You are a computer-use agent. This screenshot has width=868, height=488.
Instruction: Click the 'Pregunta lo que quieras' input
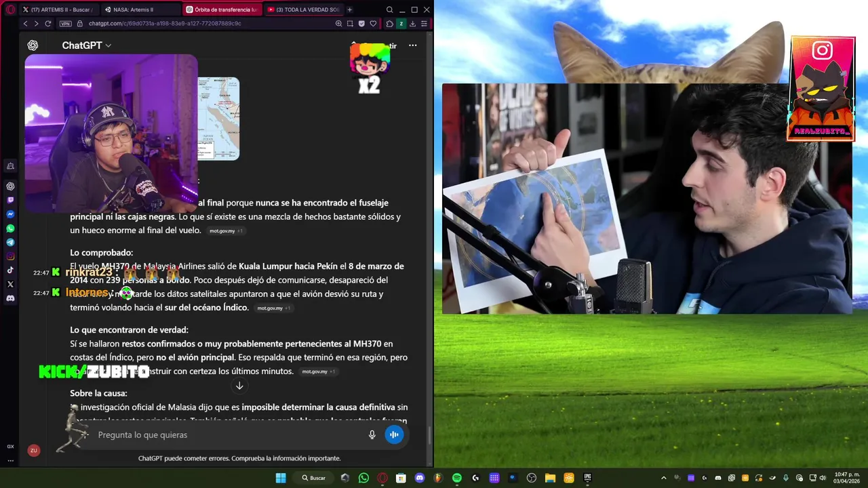tap(231, 434)
